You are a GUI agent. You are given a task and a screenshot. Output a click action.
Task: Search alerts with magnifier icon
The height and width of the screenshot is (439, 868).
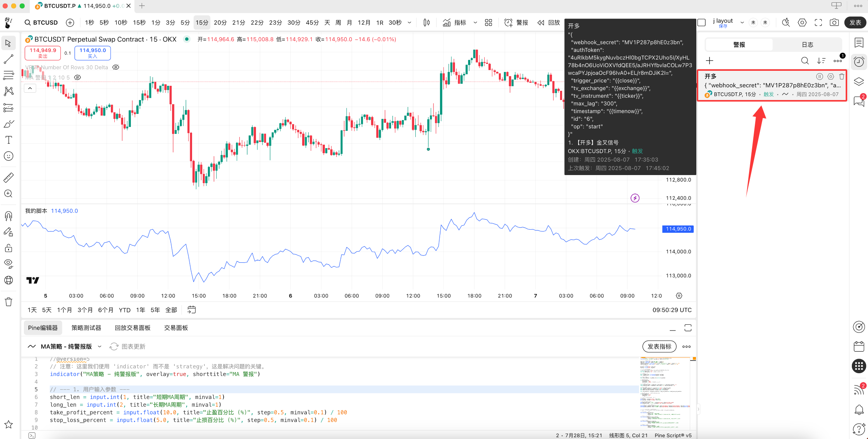805,61
